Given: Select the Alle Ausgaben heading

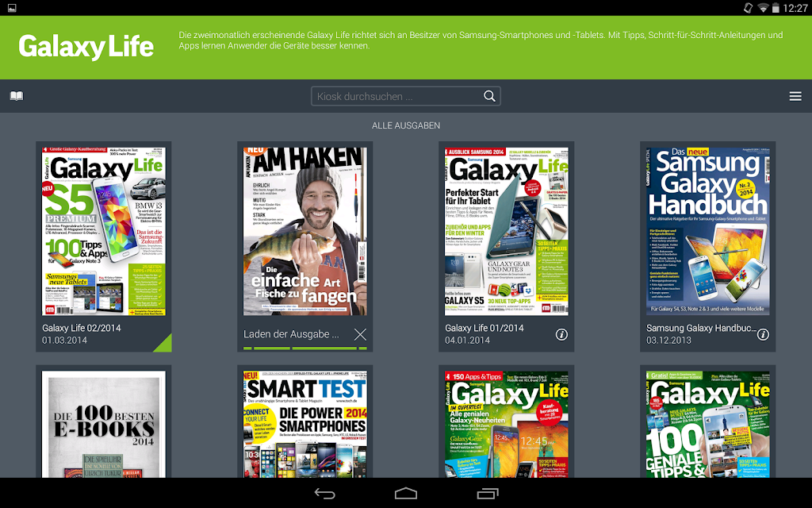Looking at the screenshot, I should point(406,125).
